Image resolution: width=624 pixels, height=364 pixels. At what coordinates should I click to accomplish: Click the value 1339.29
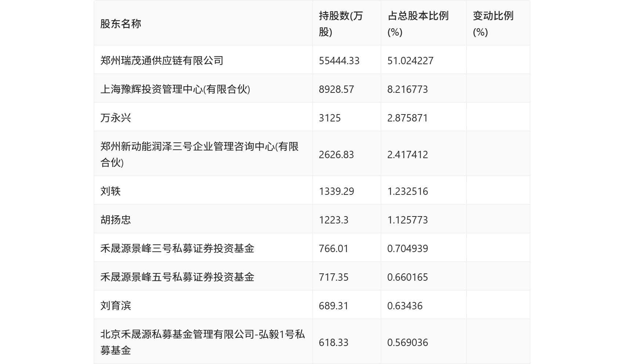[x=336, y=191]
